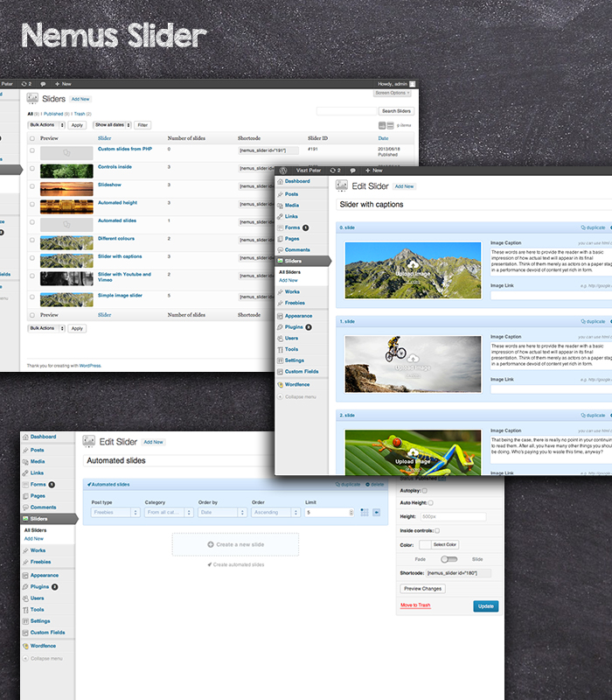This screenshot has height=700, width=612.
Task: Open the comments bubble in the captions Edit Slider admin bar
Action: [x=353, y=170]
